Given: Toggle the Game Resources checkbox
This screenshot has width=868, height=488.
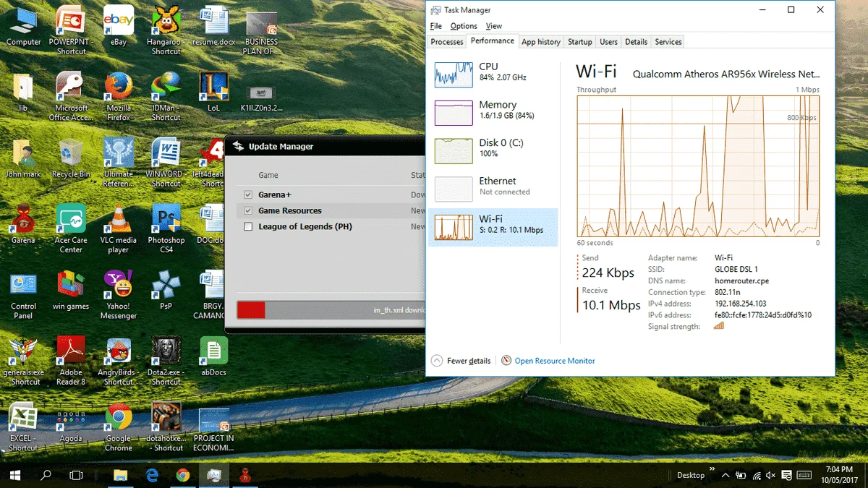Looking at the screenshot, I should click(248, 210).
